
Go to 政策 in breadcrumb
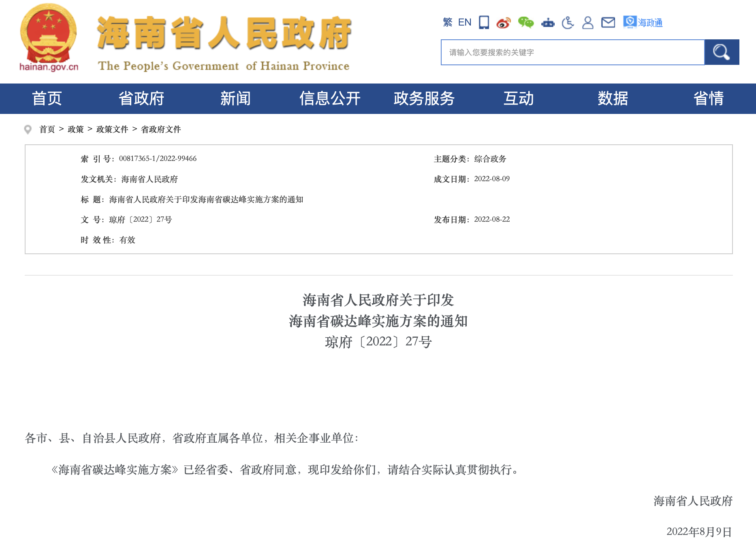[76, 129]
